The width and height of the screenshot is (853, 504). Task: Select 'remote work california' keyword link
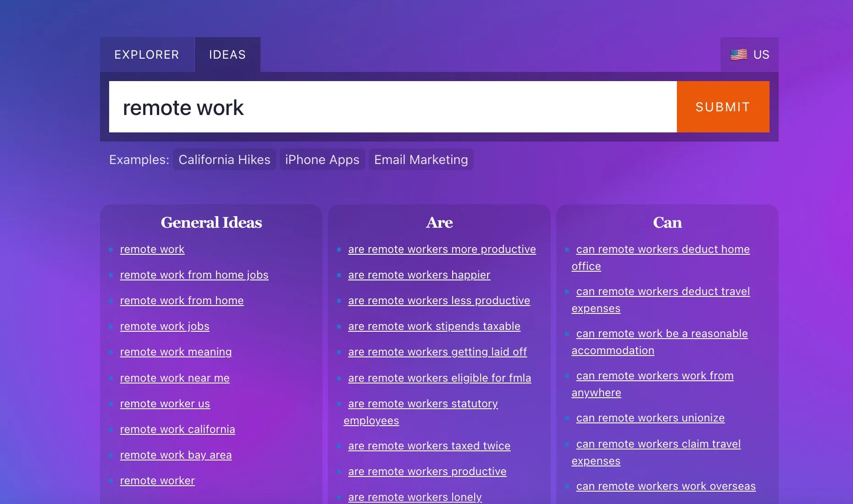(x=177, y=429)
